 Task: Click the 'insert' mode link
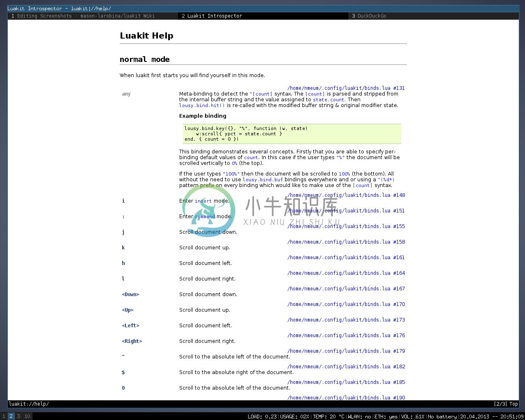(x=203, y=201)
